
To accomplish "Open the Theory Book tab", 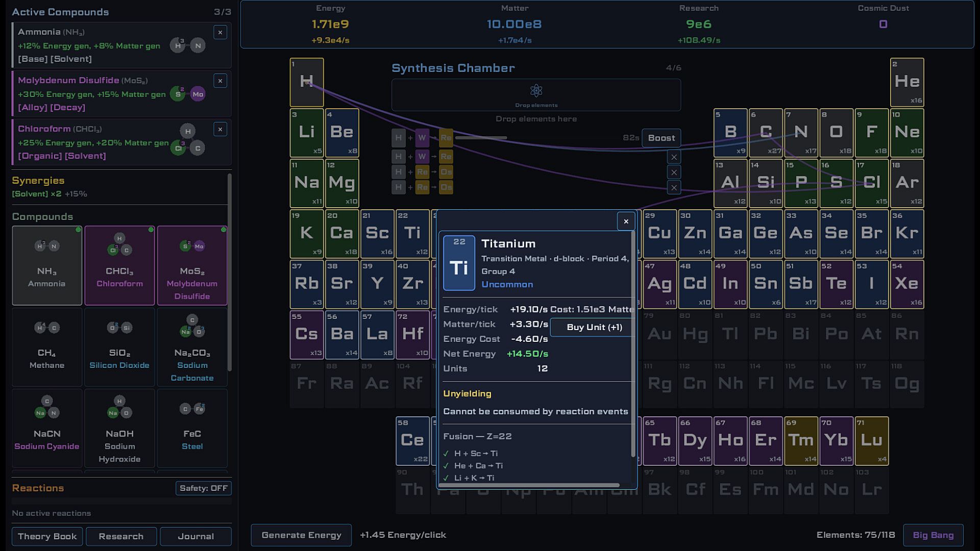I will pos(47,536).
